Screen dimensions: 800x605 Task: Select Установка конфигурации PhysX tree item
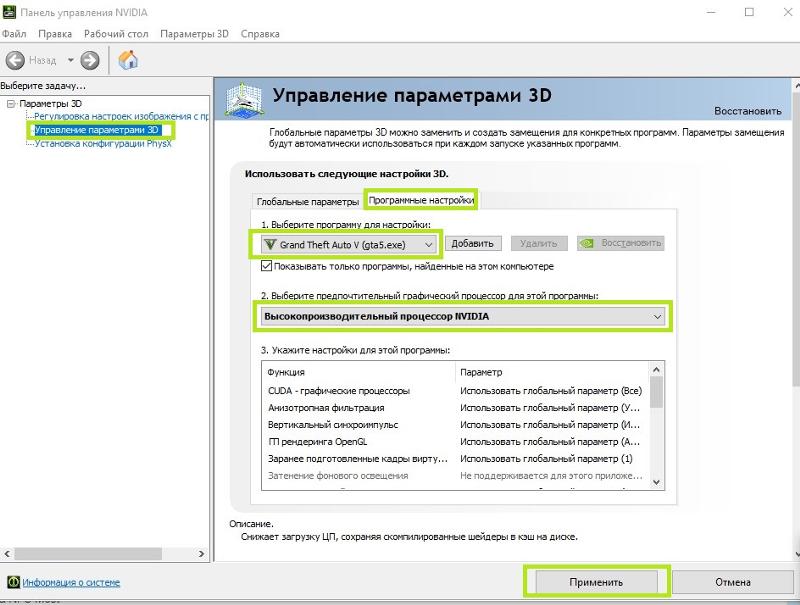tap(103, 144)
